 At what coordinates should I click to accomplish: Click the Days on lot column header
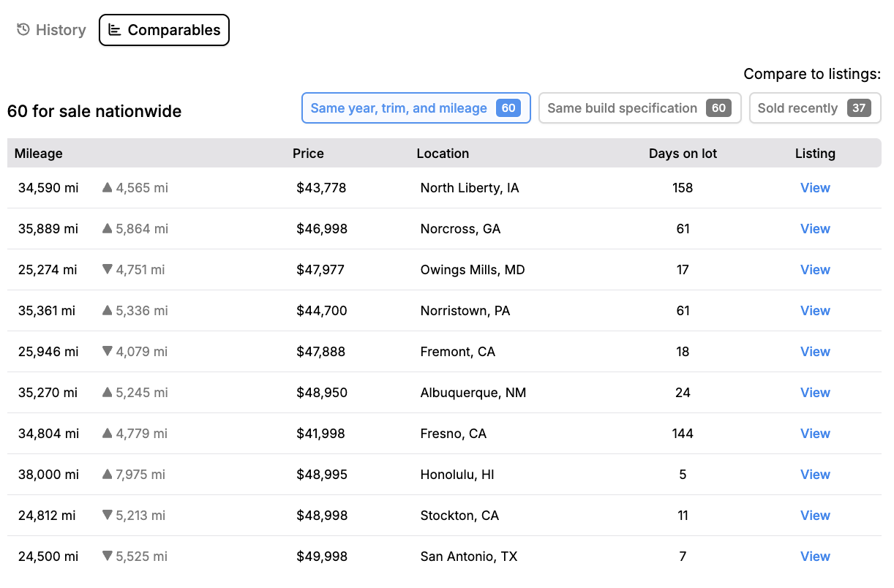point(683,154)
